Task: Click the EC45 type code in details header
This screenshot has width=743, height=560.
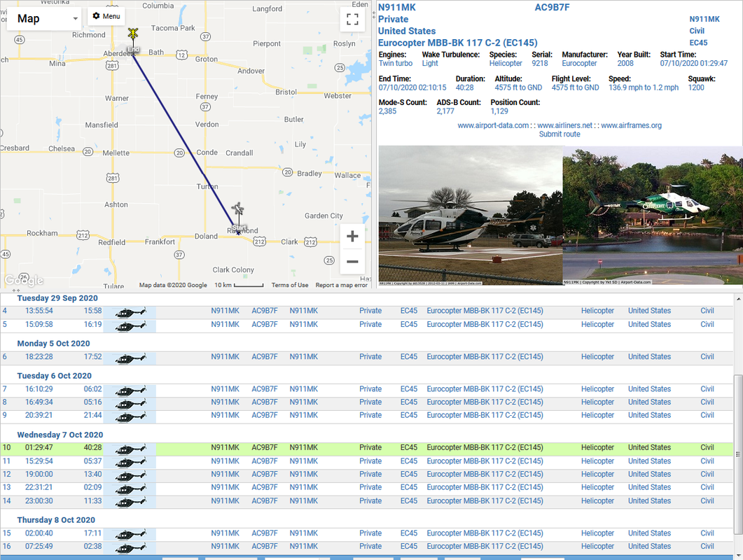Action: (698, 43)
